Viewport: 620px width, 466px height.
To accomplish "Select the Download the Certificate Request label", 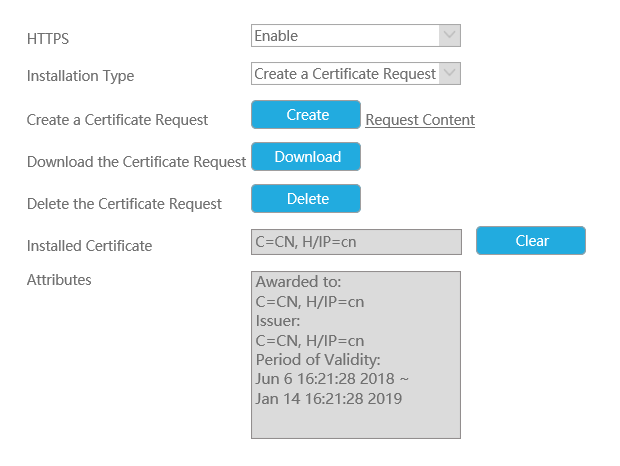I will pos(136,162).
